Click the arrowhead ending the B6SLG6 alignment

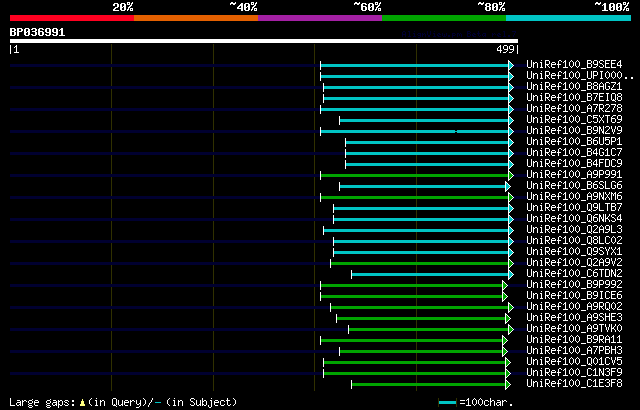pos(508,186)
